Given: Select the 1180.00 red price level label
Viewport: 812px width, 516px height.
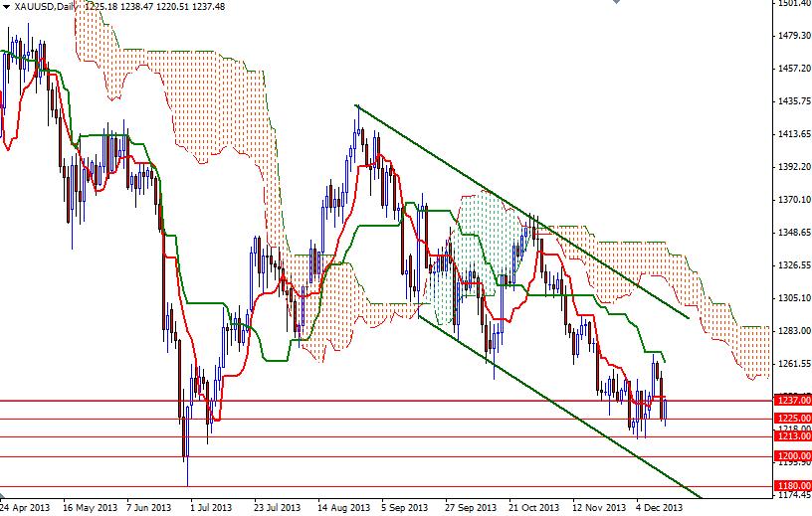Looking at the screenshot, I should [792, 485].
